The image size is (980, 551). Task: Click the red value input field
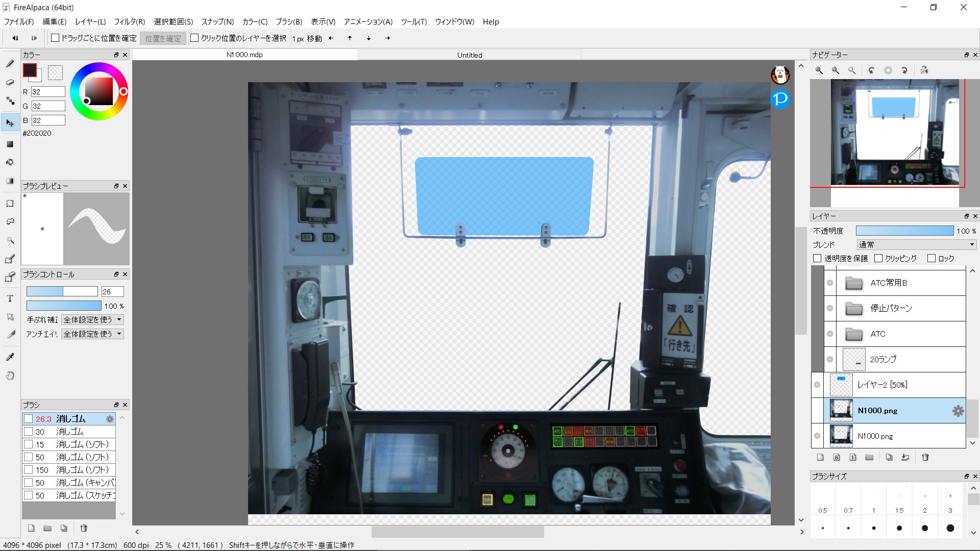pyautogui.click(x=48, y=92)
